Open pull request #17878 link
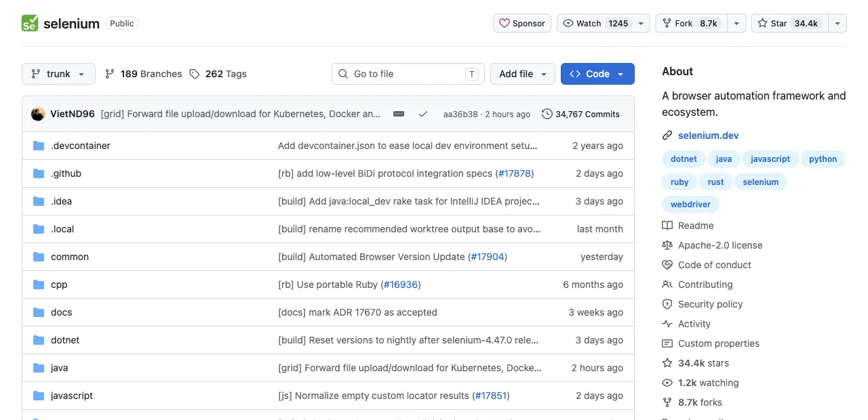Screen dimensions: 868x420 514,173
